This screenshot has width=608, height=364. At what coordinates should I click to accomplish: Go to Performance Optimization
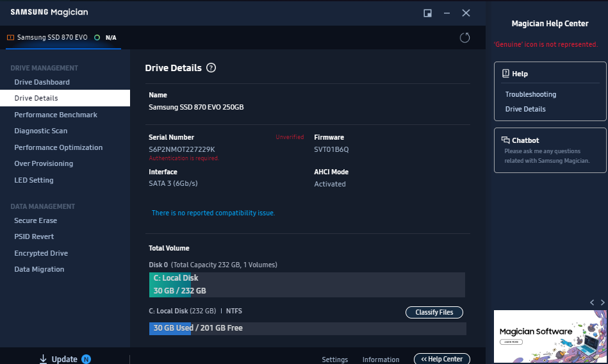[58, 147]
